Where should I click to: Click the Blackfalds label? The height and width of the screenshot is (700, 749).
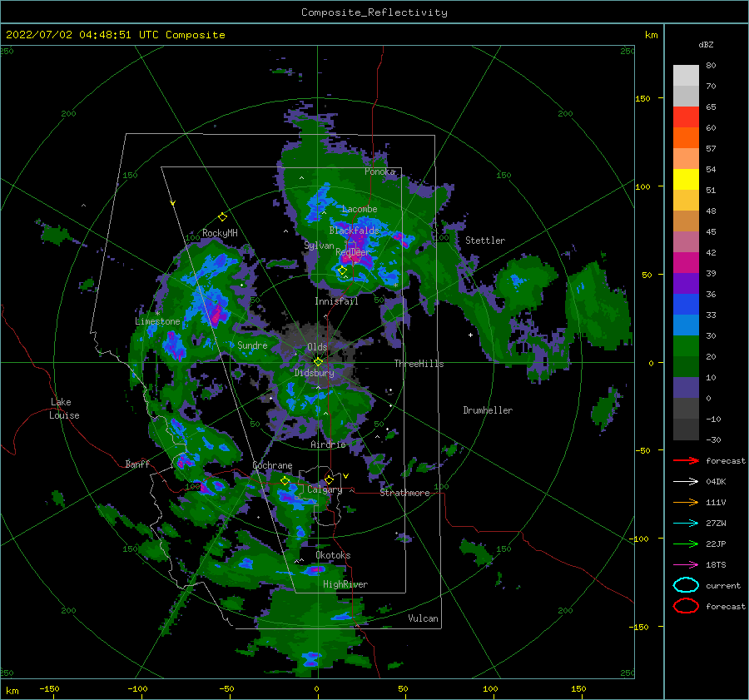354,231
